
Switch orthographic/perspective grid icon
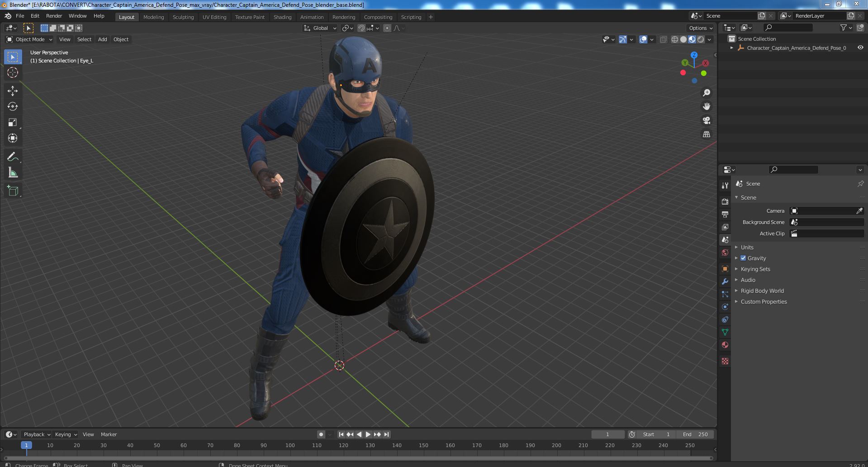[706, 134]
